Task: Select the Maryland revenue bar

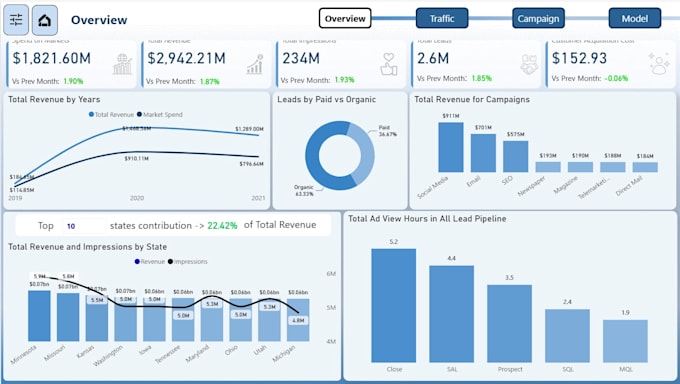Action: [x=212, y=319]
